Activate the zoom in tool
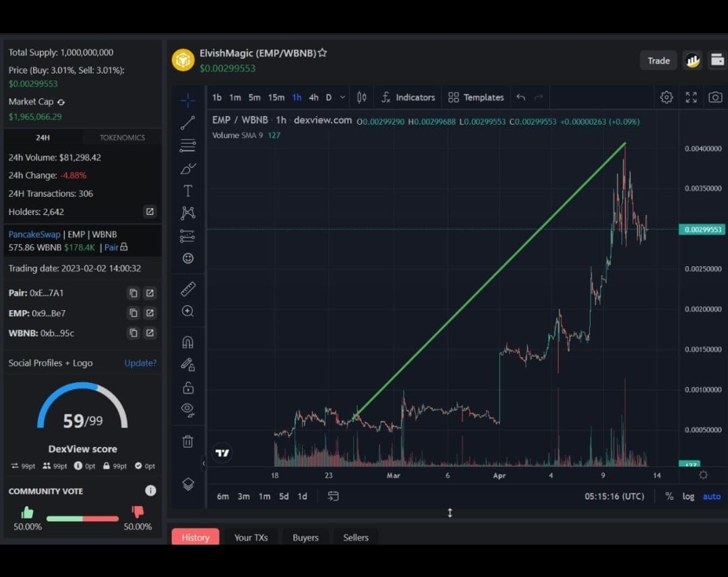This screenshot has width=728, height=577. [x=187, y=311]
